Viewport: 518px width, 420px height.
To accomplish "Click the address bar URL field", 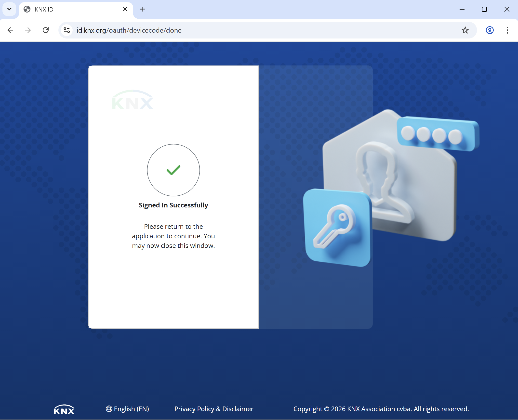I will pyautogui.click(x=245, y=30).
